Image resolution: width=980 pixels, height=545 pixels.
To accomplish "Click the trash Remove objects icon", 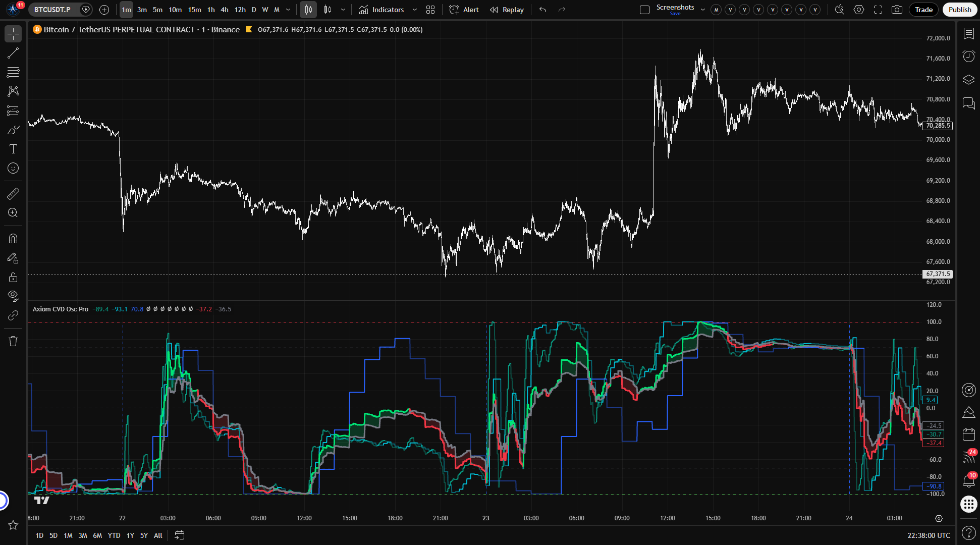I will tap(13, 341).
